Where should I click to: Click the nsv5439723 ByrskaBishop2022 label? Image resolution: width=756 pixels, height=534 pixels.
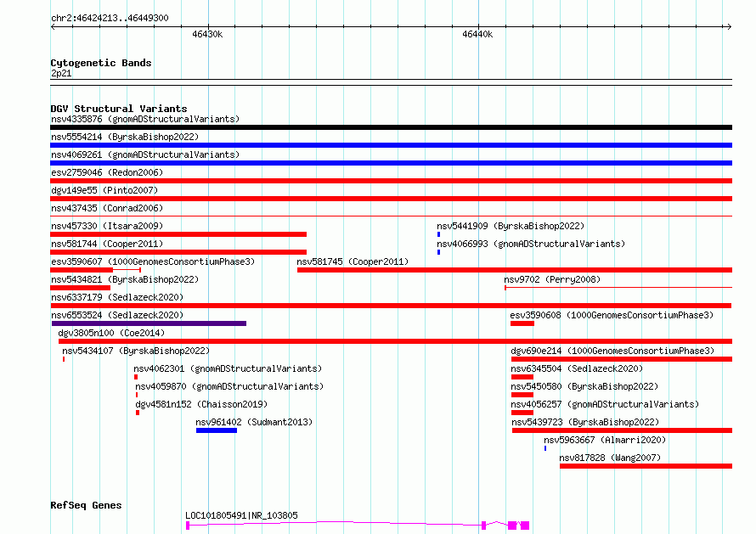click(585, 422)
